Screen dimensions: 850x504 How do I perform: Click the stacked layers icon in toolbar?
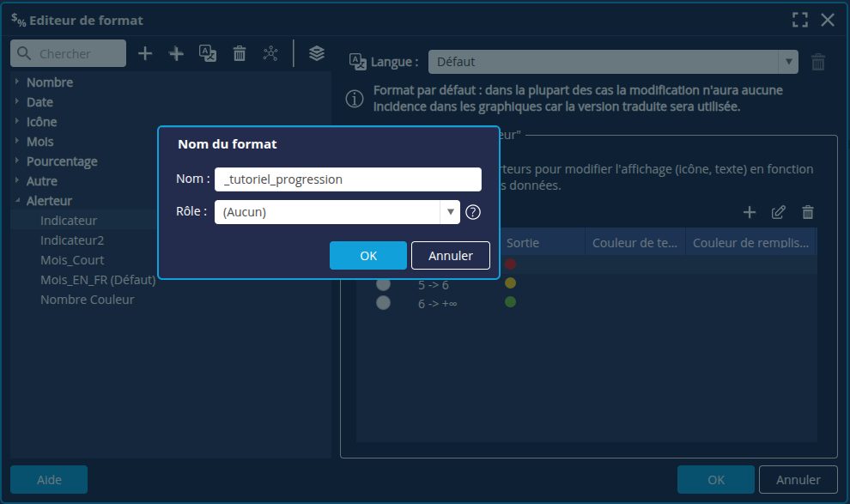pyautogui.click(x=317, y=53)
